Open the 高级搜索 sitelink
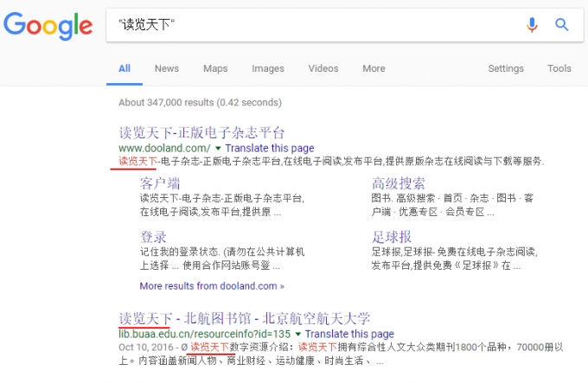Screen dimensions: 588x383 pos(398,183)
